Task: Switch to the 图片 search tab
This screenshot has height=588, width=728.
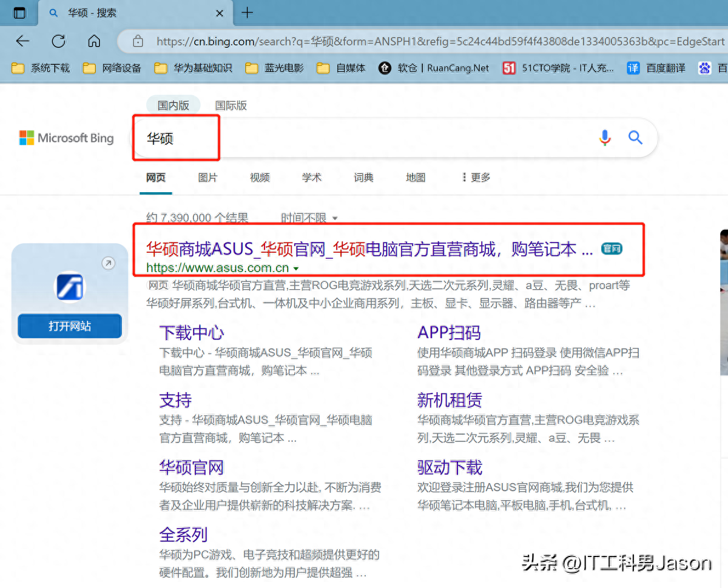Action: [207, 177]
